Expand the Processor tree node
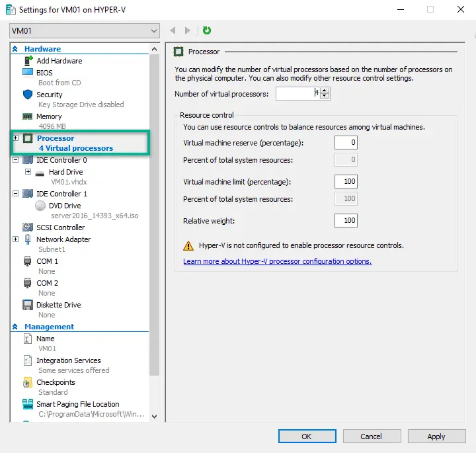The width and height of the screenshot is (476, 453). (x=16, y=138)
